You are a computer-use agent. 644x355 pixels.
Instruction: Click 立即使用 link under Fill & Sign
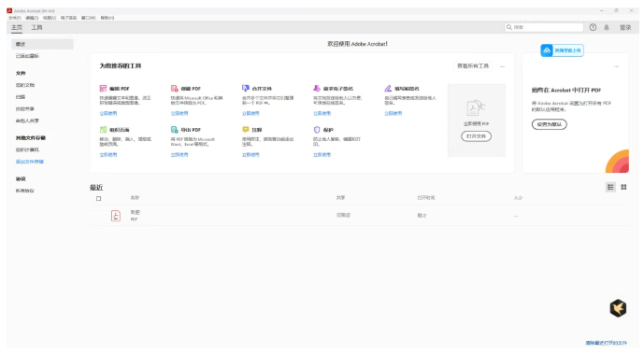394,113
